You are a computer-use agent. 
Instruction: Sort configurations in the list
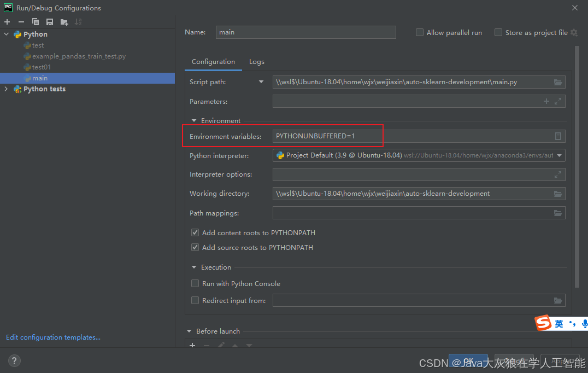coord(78,22)
